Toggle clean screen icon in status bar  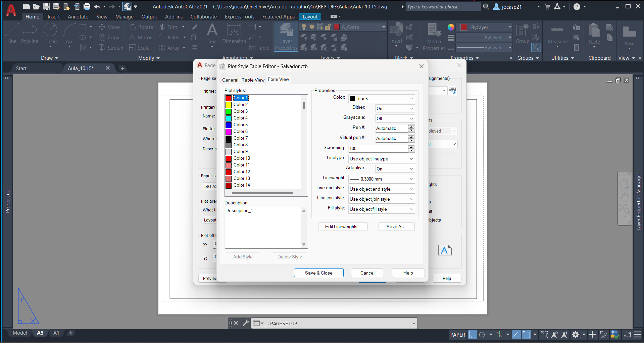pos(627,335)
